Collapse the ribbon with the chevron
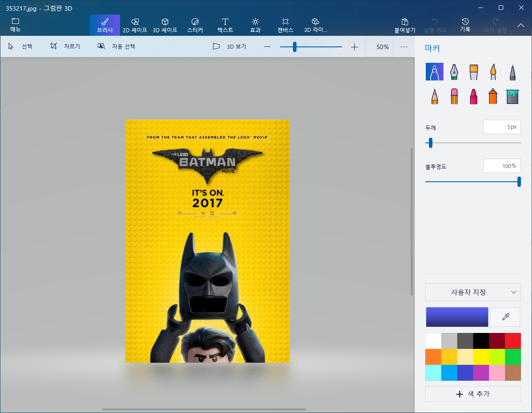This screenshot has height=413, width=532. coord(521,25)
